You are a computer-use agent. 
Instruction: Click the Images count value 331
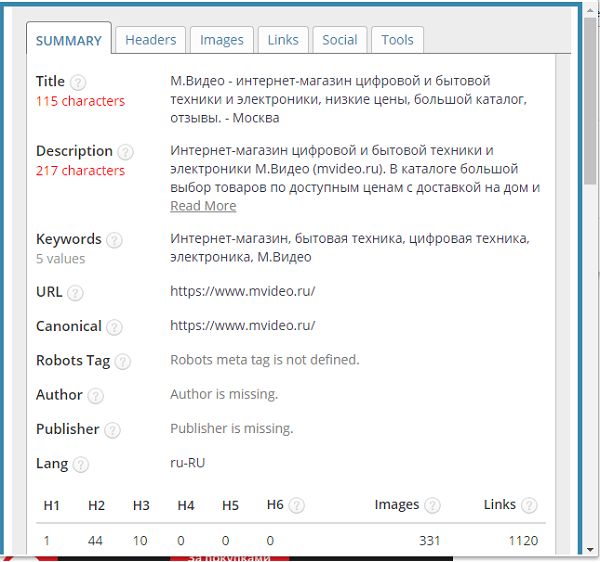(x=429, y=541)
